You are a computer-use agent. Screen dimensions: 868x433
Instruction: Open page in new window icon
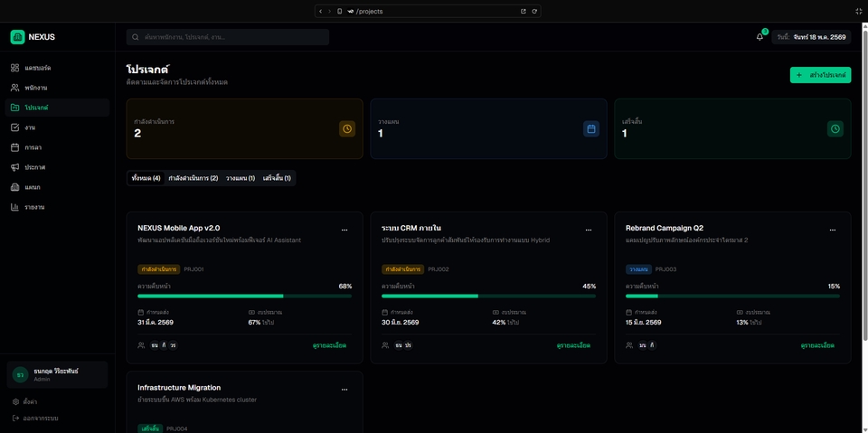524,11
